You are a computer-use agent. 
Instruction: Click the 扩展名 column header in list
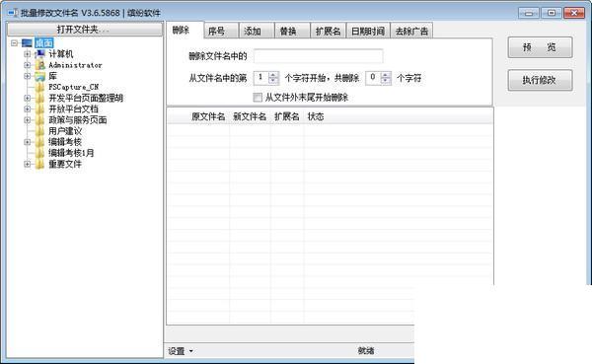287,116
